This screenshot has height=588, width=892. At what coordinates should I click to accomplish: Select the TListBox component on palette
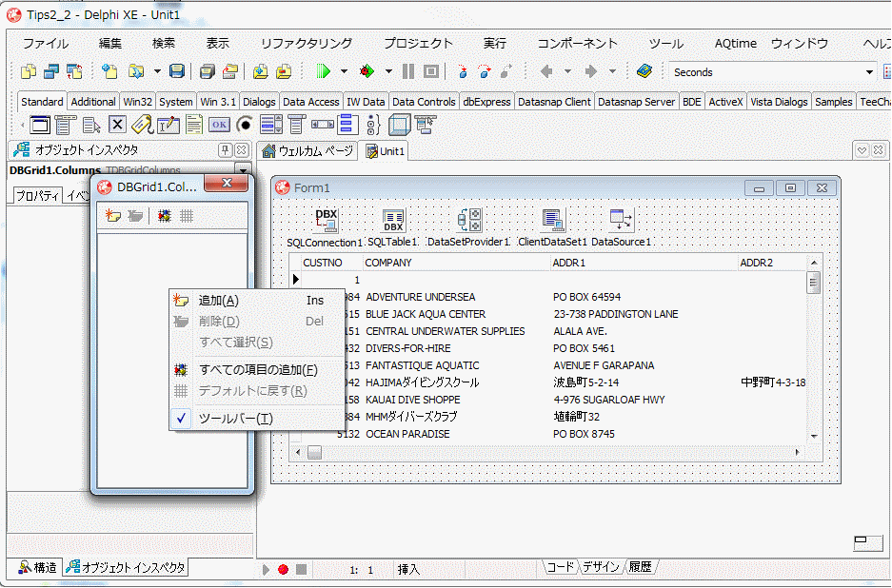(x=270, y=125)
